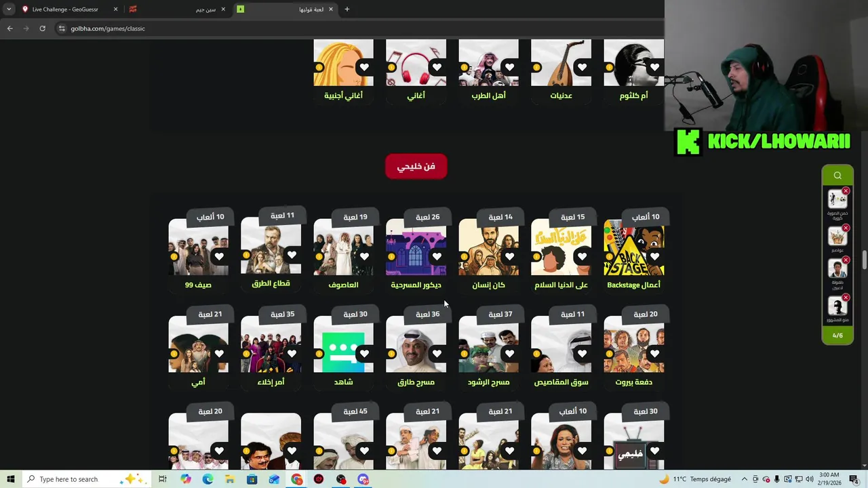Toggle heart on أعمال Backstage card

point(654,257)
